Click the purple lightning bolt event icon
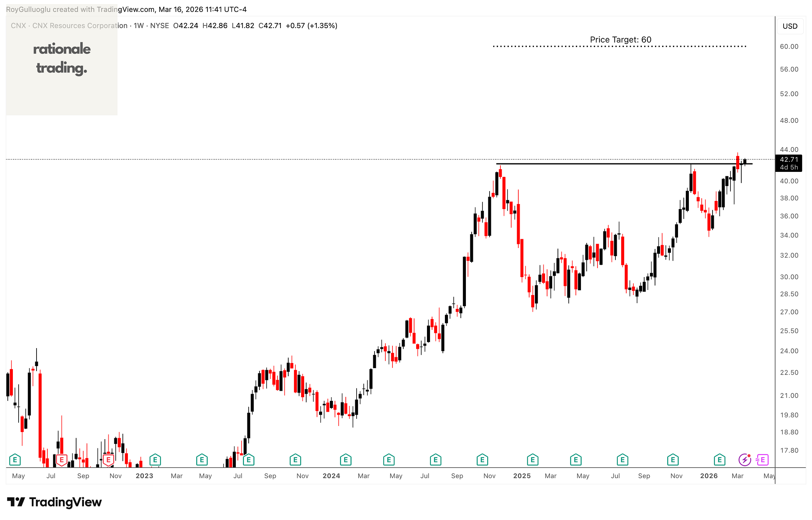812x520 pixels. 744,460
